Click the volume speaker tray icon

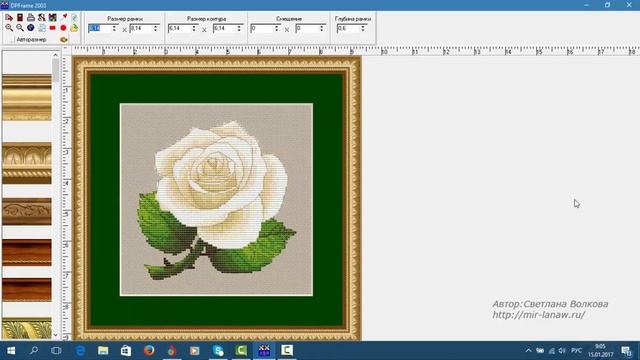point(562,351)
